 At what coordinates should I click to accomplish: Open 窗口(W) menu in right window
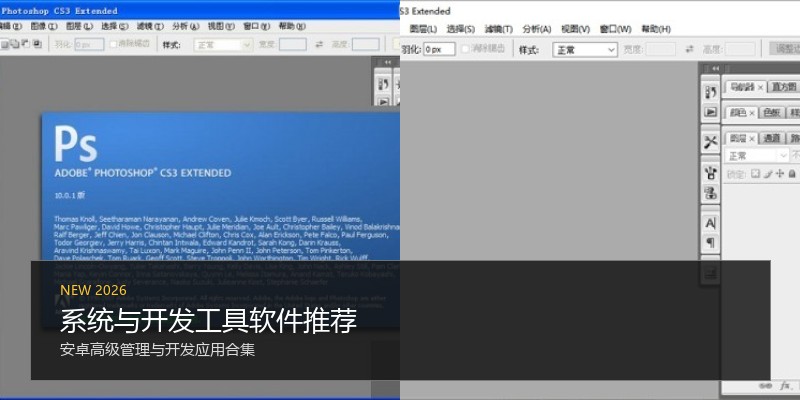[615, 29]
